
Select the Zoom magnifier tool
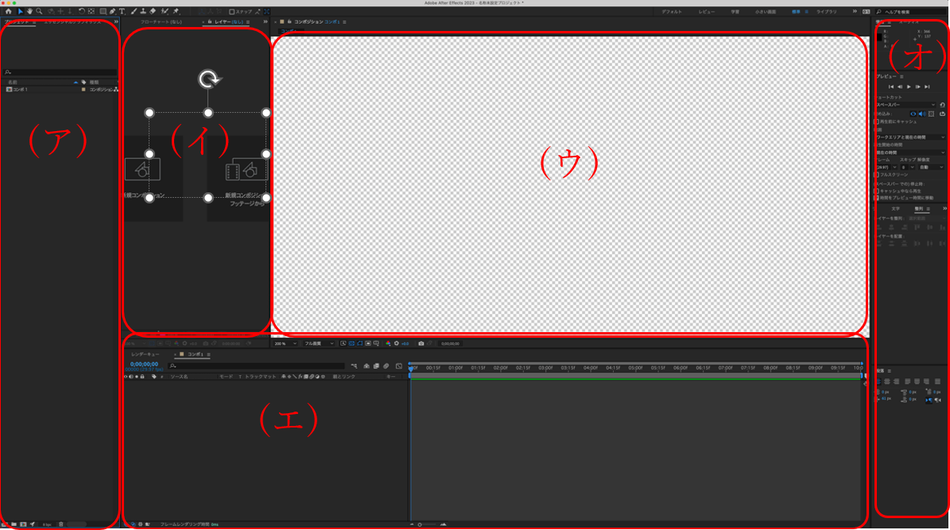click(x=39, y=12)
